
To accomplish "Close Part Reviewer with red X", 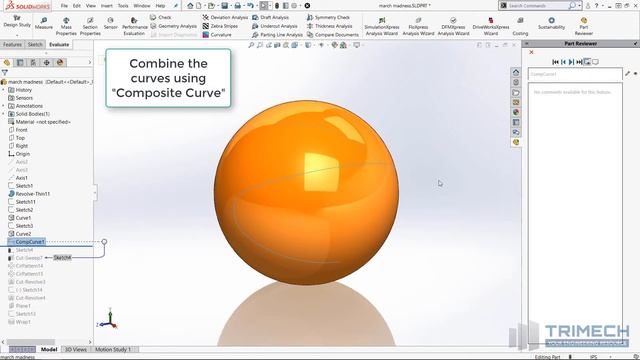I will tap(531, 52).
